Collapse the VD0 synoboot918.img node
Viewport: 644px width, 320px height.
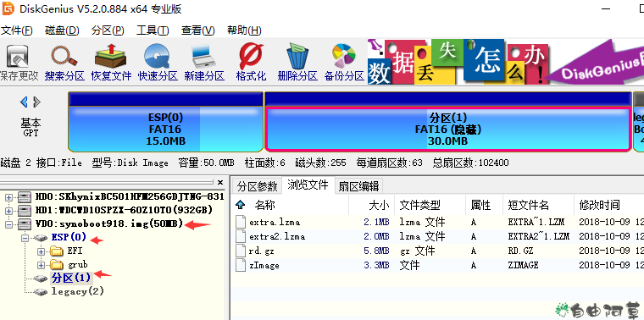click(x=8, y=224)
